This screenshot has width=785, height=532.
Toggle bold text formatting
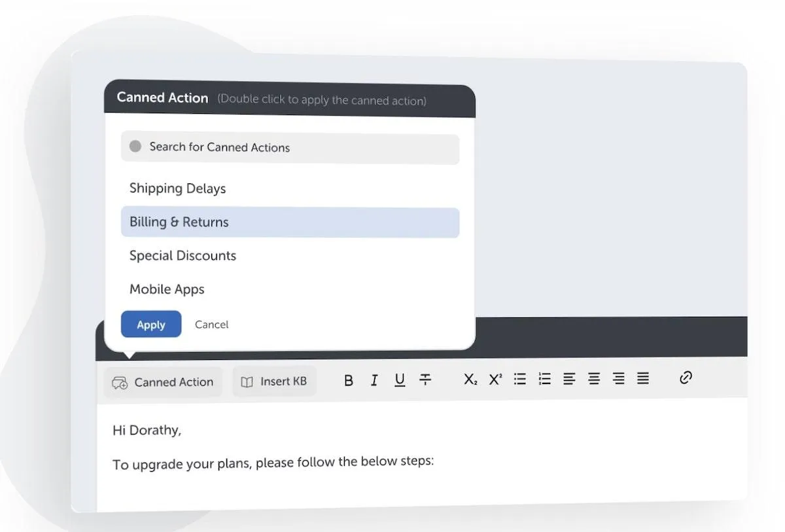(349, 381)
